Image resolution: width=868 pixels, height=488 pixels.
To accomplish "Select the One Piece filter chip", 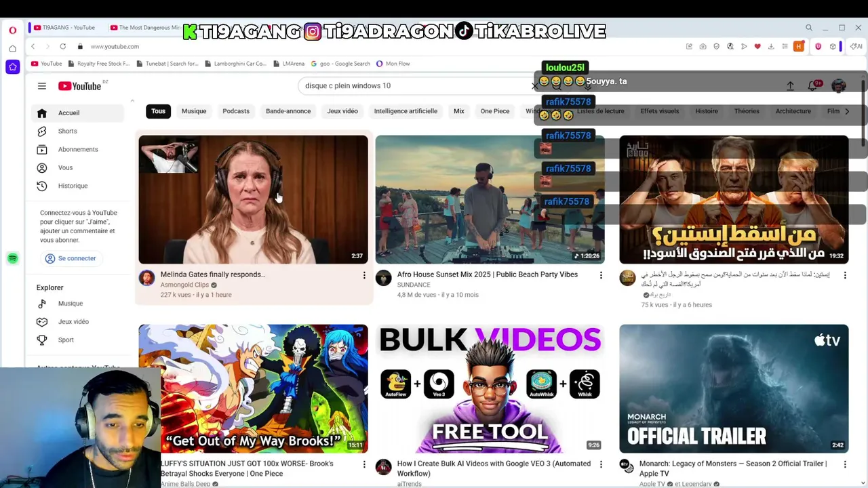I will [495, 111].
